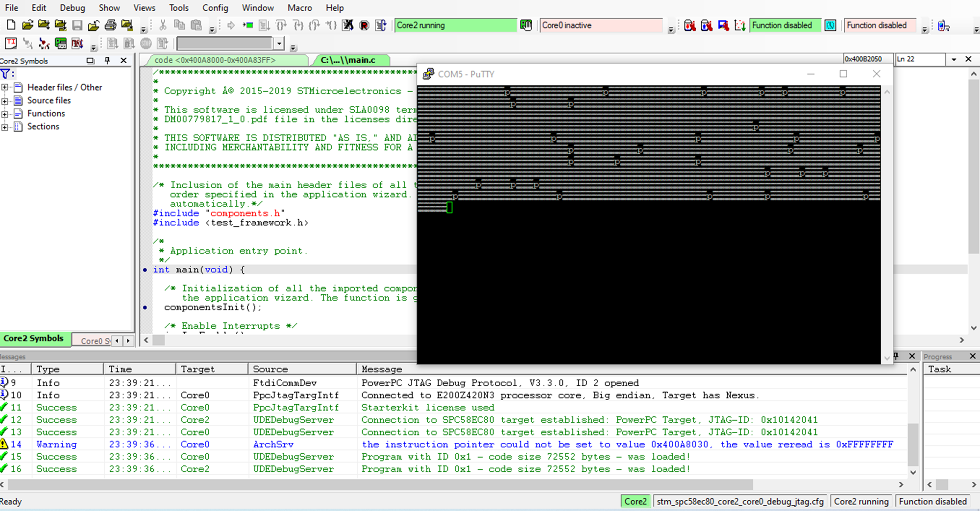Image resolution: width=980 pixels, height=511 pixels.
Task: Create a new document using toolbar icon
Action: click(x=11, y=25)
